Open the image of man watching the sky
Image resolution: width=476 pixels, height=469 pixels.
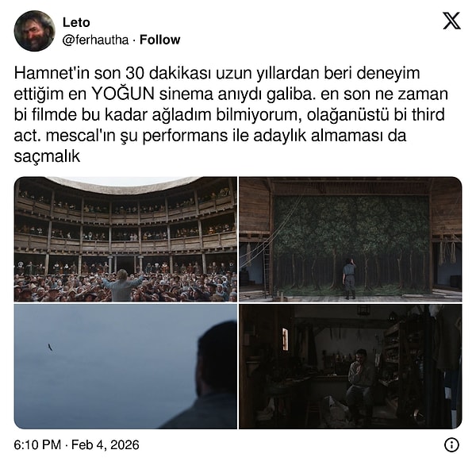coord(125,367)
